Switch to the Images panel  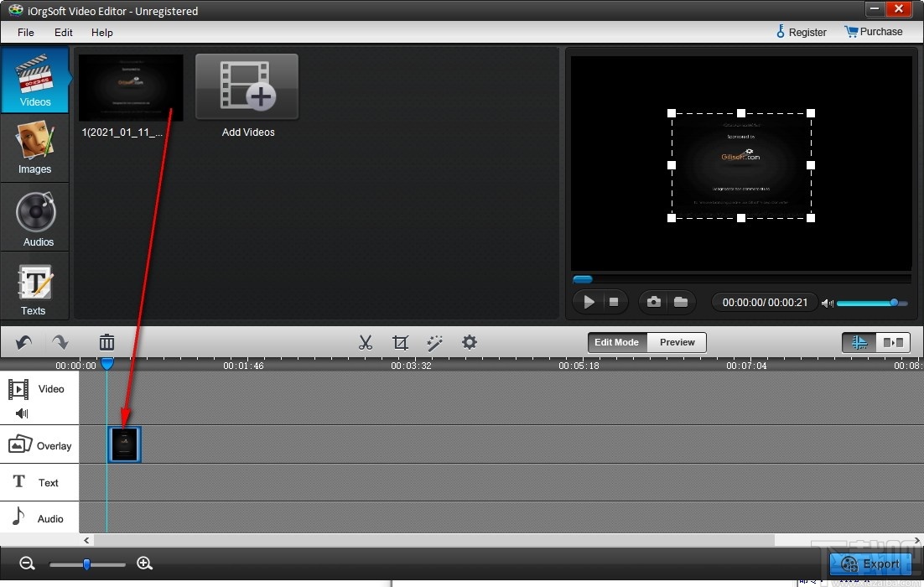(34, 148)
